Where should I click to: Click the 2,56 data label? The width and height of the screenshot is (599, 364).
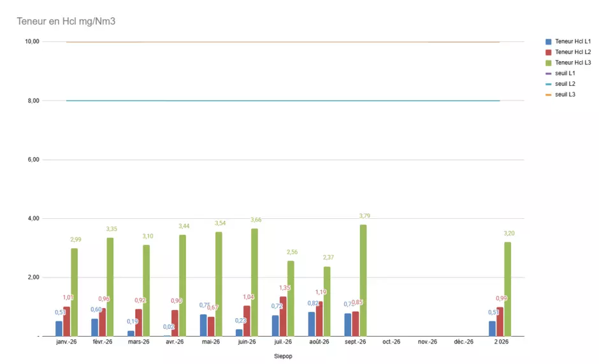click(292, 252)
